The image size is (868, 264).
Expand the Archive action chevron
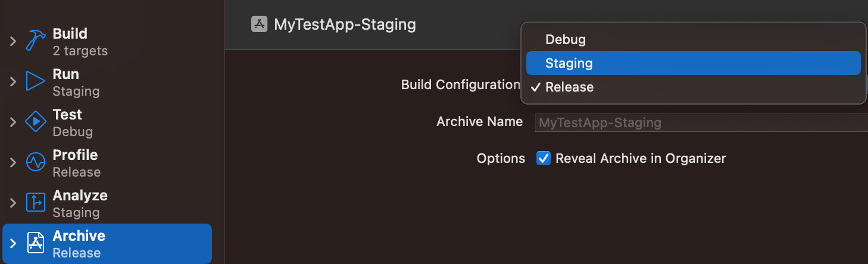coord(13,243)
